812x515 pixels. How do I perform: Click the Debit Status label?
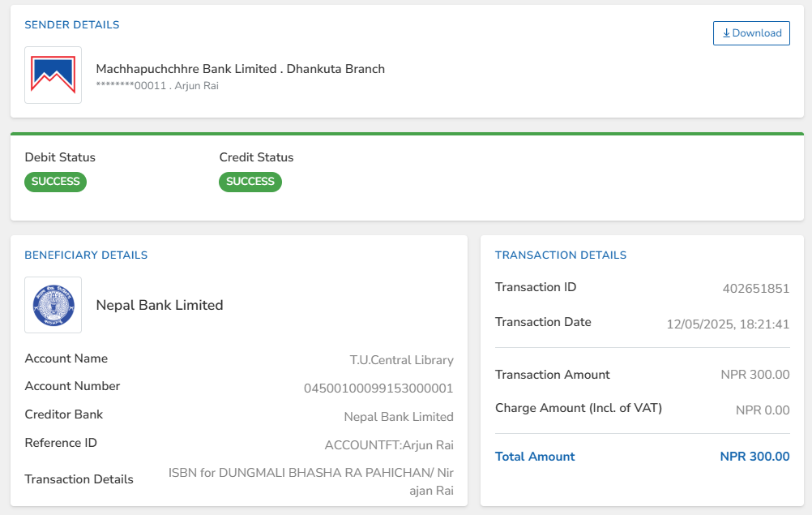point(60,157)
